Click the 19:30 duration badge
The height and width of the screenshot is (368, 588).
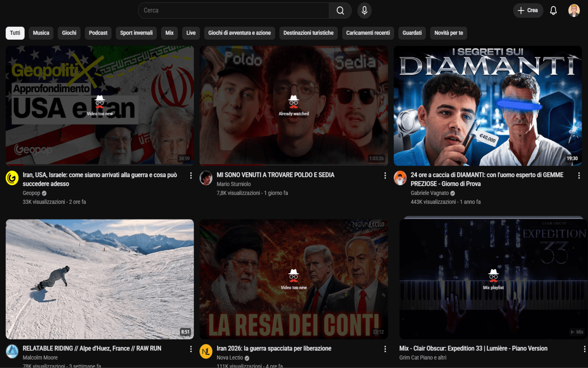(572, 158)
